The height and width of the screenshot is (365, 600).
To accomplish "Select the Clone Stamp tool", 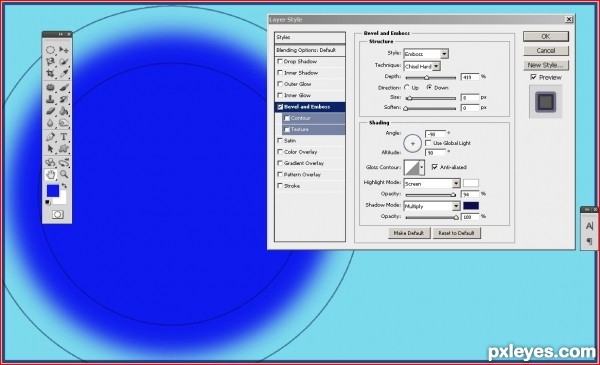I will tap(50, 99).
